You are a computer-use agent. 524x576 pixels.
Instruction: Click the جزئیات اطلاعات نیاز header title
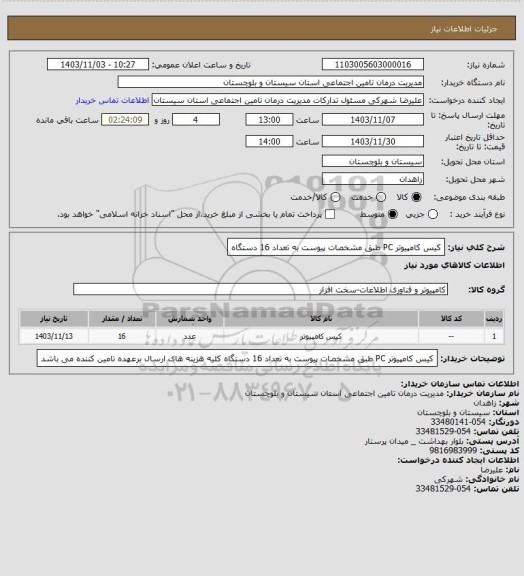point(464,29)
